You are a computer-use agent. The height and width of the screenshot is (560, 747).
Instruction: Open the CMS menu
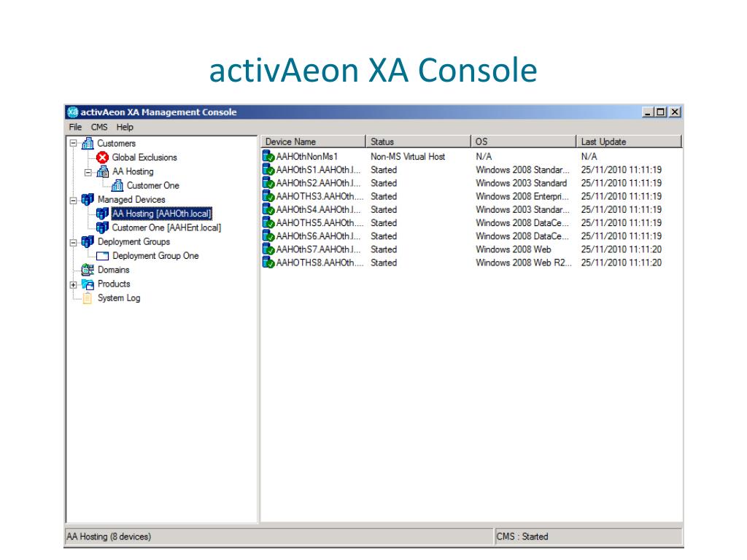(x=99, y=127)
